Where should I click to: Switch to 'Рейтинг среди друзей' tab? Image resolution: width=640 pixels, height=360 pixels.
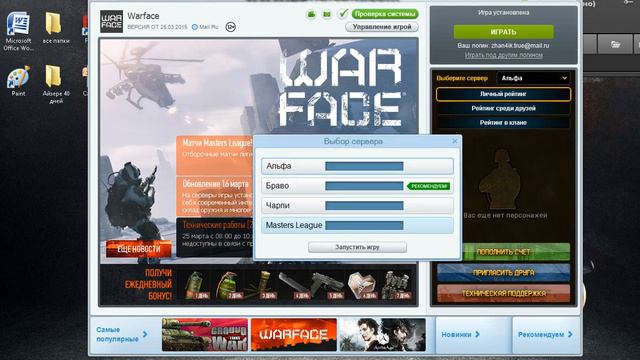coord(503,109)
